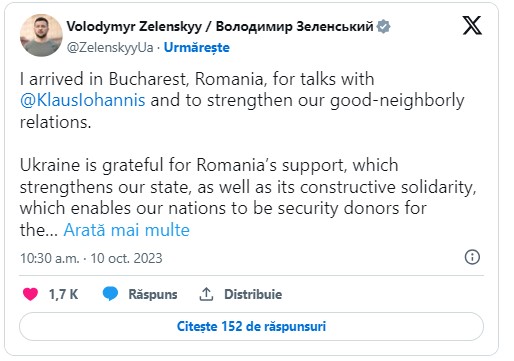Image resolution: width=514 pixels, height=361 pixels.
Task: Open Zelenskyy's profile avatar photo
Action: click(41, 35)
